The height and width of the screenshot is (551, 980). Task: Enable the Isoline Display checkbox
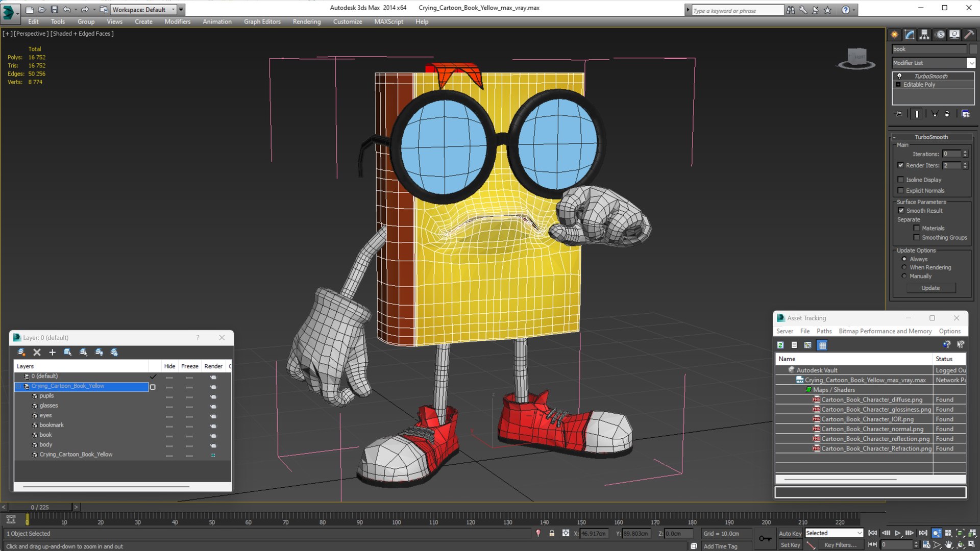click(901, 180)
